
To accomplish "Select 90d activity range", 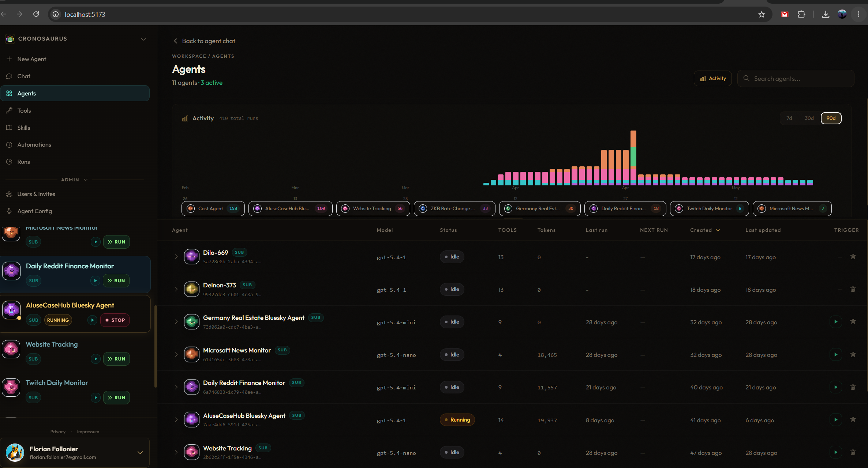I will (831, 118).
